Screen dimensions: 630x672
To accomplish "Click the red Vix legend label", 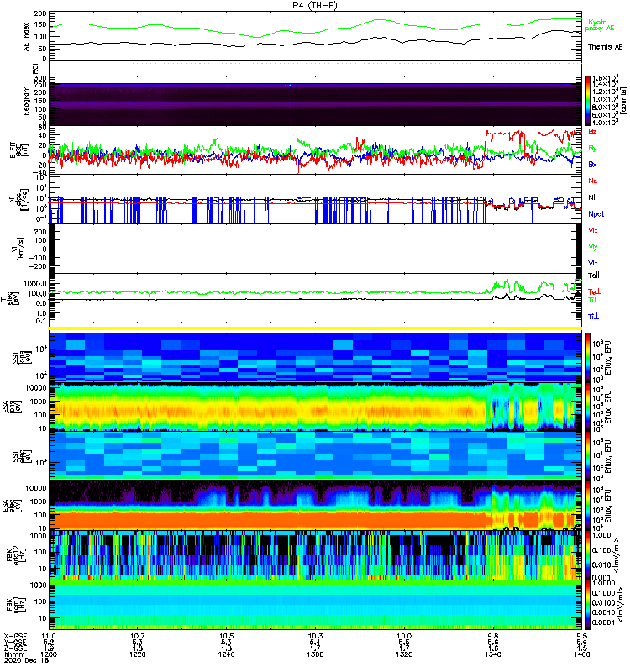I will click(x=593, y=230).
